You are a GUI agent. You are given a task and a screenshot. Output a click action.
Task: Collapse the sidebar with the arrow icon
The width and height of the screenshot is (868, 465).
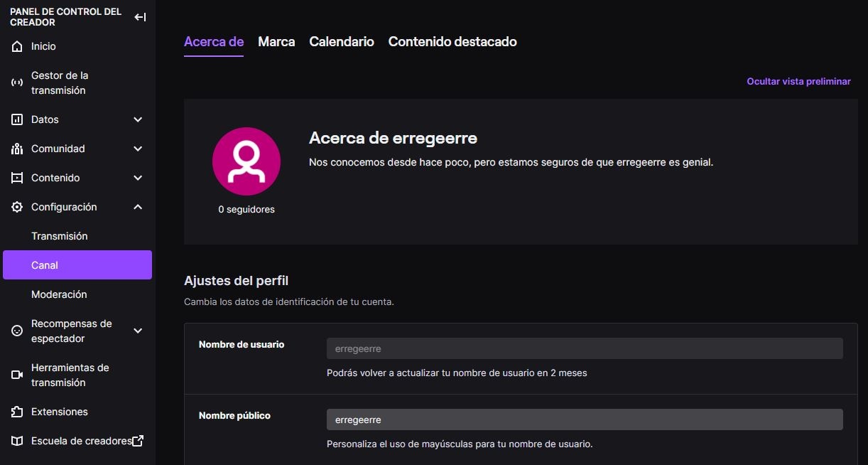(140, 16)
